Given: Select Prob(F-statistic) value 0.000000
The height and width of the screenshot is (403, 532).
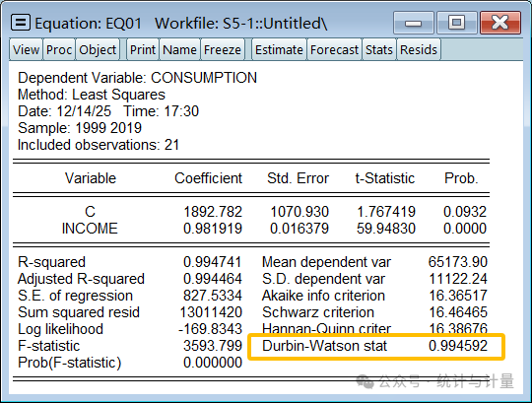Looking at the screenshot, I should pyautogui.click(x=213, y=363).
